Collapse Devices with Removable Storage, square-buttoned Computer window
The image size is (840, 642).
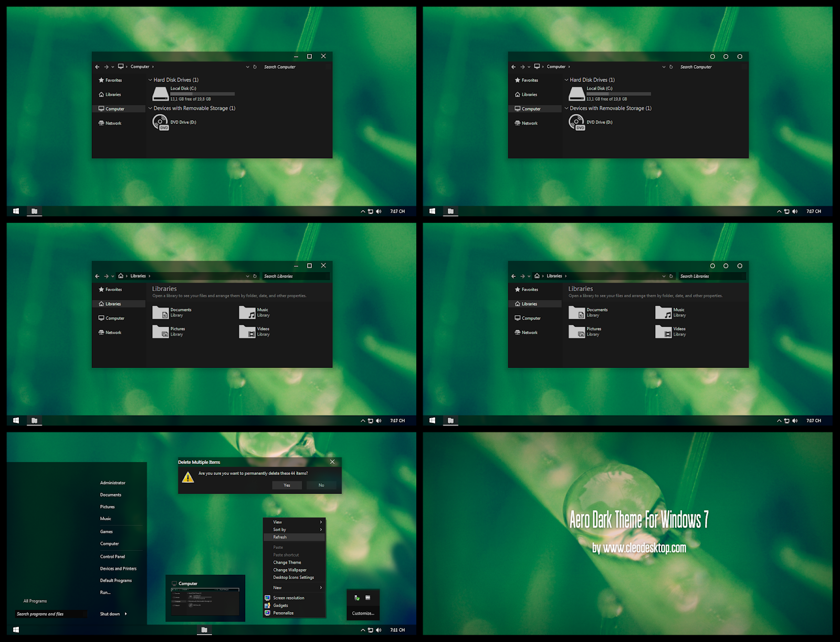pos(150,108)
